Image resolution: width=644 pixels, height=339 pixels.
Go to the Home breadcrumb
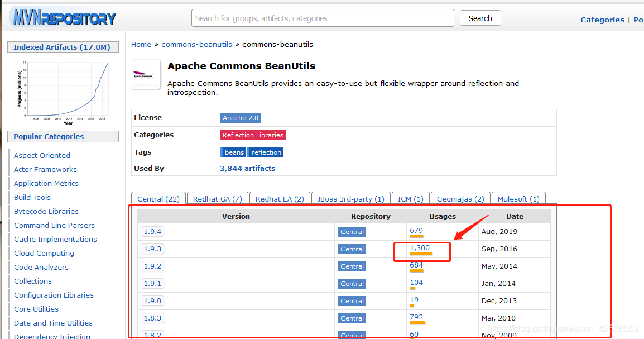pyautogui.click(x=141, y=44)
